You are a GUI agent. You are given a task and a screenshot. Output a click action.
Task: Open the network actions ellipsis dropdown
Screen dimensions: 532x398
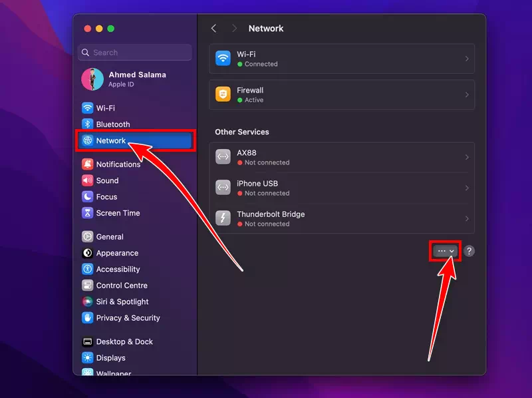444,251
